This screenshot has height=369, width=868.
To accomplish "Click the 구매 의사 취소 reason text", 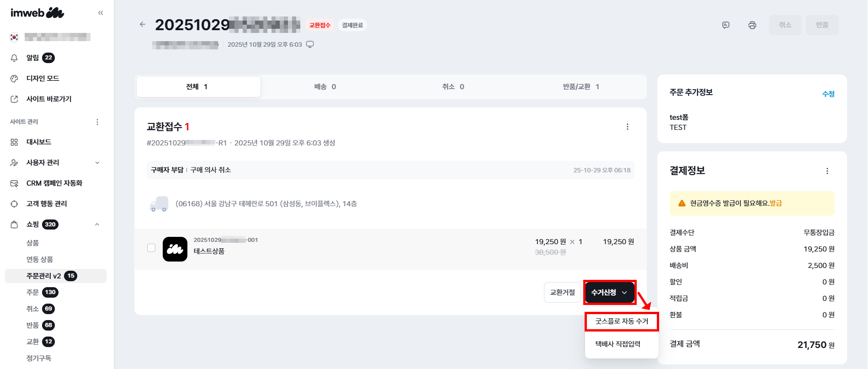I will coord(211,170).
